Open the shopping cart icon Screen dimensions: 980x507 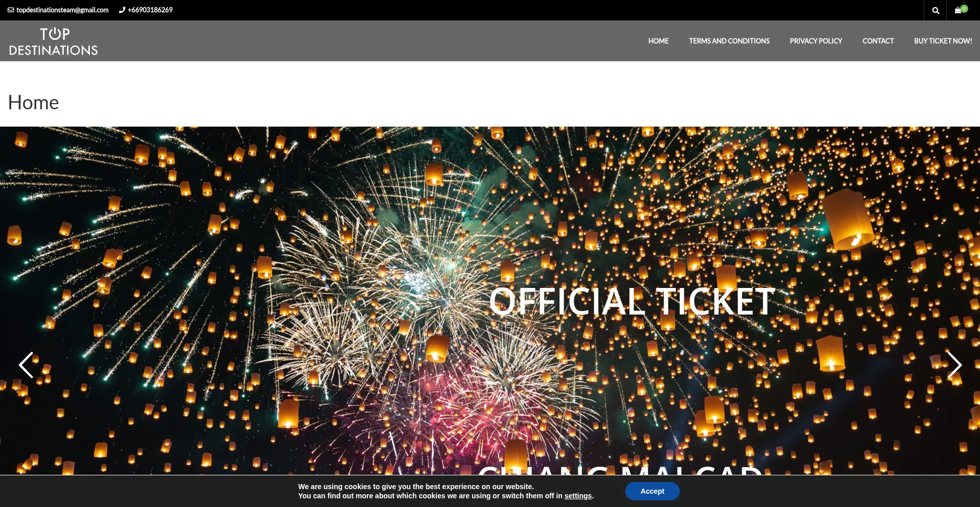click(x=958, y=10)
